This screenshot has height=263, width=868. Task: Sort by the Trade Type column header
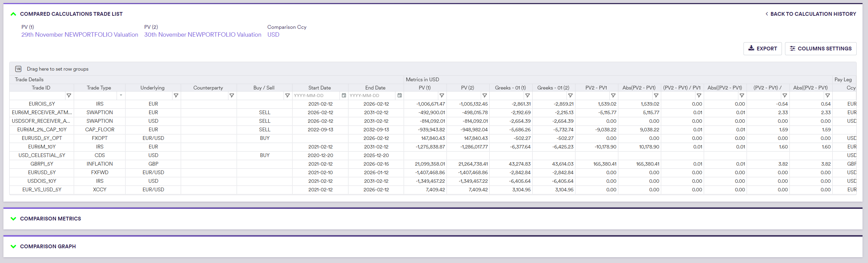pyautogui.click(x=99, y=88)
